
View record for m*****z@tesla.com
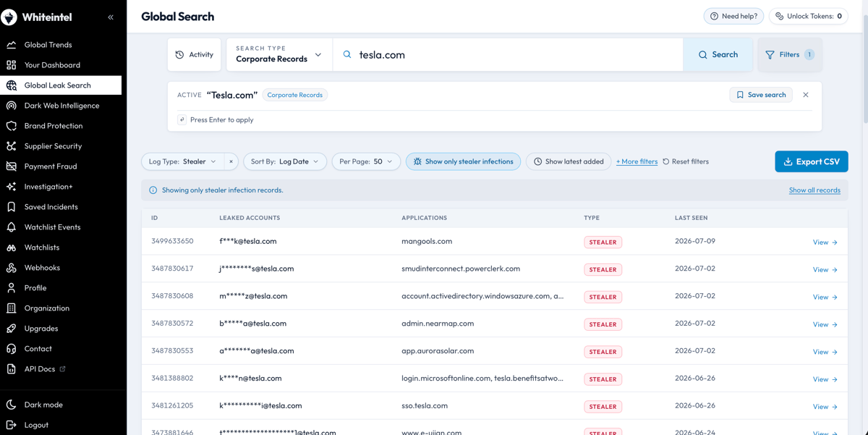click(x=825, y=297)
